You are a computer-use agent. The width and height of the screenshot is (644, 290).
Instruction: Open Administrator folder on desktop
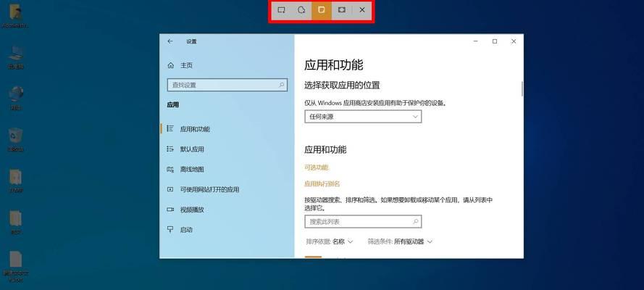tap(16, 16)
